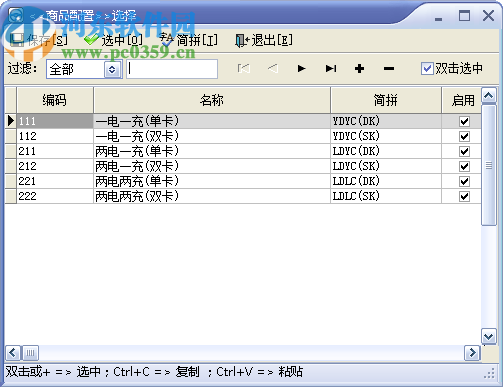This screenshot has height=387, width=503.
Task: Click the row indicator for row 111
Action: pyautogui.click(x=11, y=121)
